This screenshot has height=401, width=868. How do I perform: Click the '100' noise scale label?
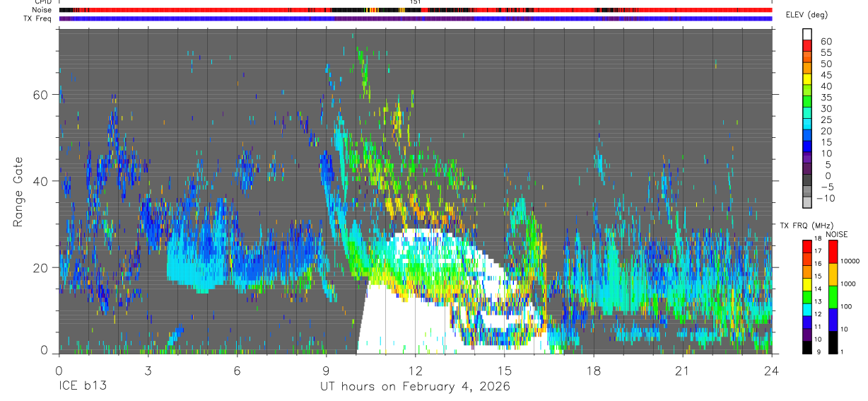(848, 307)
